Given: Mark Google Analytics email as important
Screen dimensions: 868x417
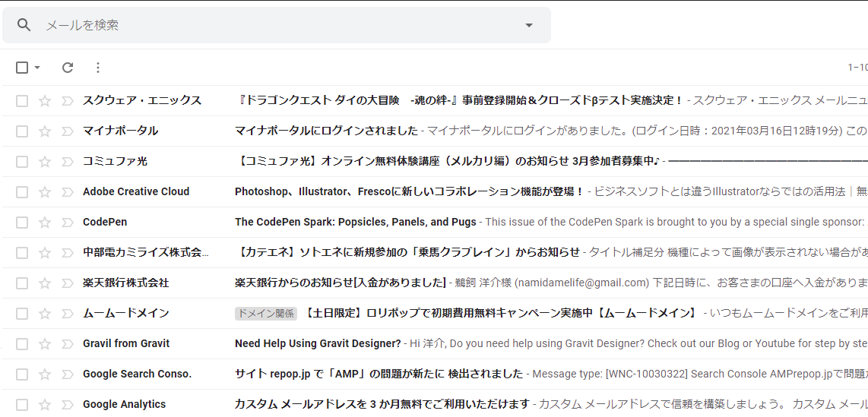Looking at the screenshot, I should click(x=67, y=405).
